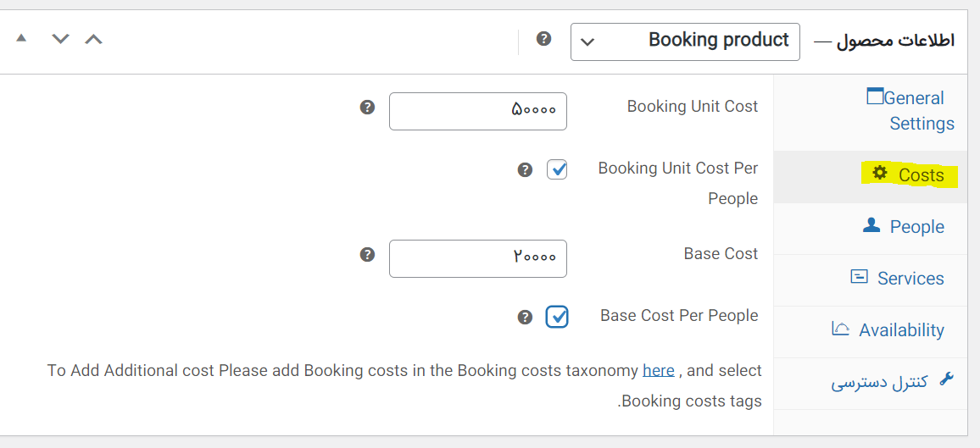Click the gear icon of Costs tab
Viewport: 980px width, 448px height.
pyautogui.click(x=880, y=173)
